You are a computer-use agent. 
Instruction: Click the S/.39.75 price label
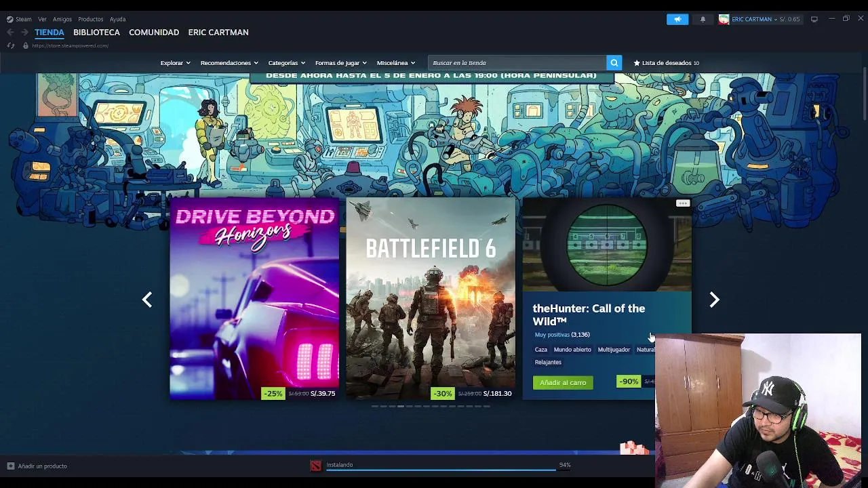click(323, 393)
